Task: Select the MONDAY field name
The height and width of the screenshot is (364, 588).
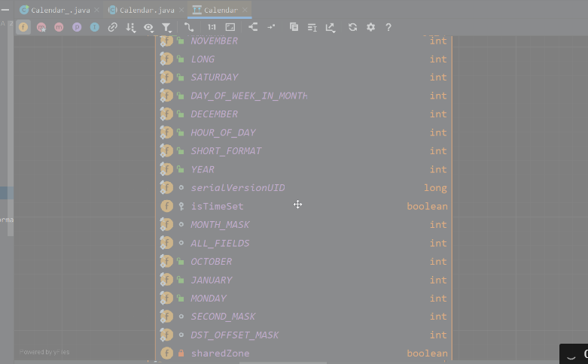Action: click(x=209, y=299)
